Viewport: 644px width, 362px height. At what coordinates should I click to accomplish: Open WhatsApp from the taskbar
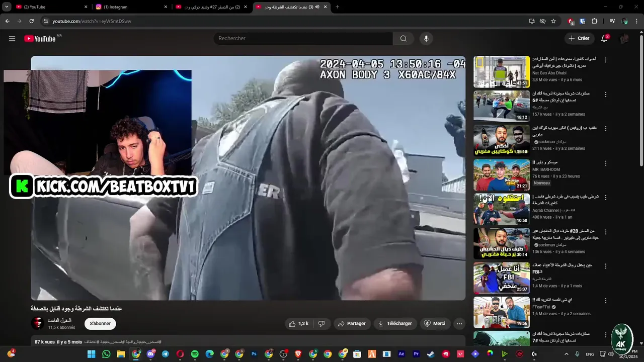[106, 354]
